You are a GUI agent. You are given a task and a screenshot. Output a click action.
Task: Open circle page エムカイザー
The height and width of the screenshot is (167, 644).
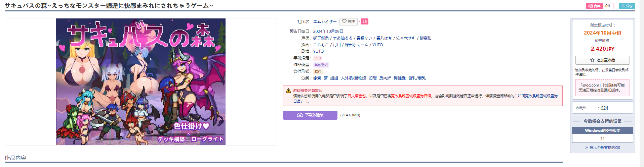325,21
